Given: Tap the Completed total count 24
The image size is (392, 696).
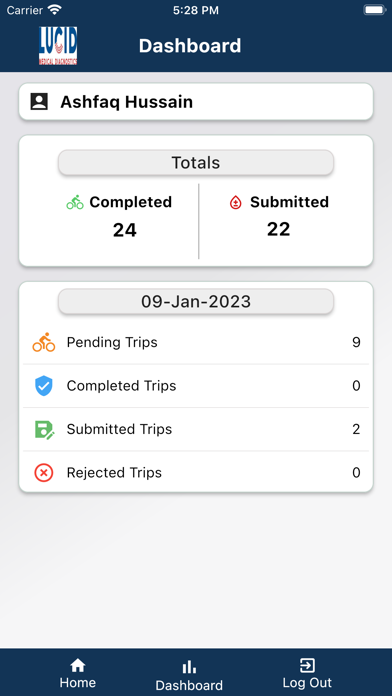Looking at the screenshot, I should [124, 230].
